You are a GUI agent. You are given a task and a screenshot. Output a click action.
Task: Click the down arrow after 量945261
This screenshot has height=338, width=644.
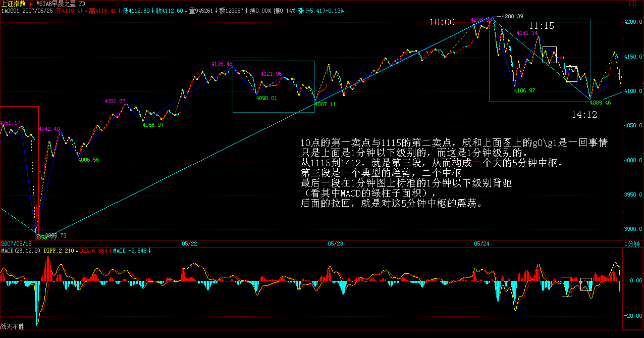point(217,10)
